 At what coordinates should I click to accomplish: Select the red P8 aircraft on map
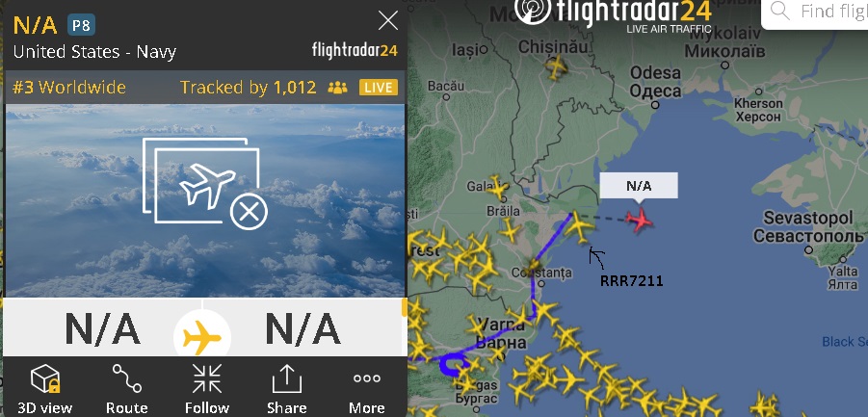pyautogui.click(x=640, y=221)
